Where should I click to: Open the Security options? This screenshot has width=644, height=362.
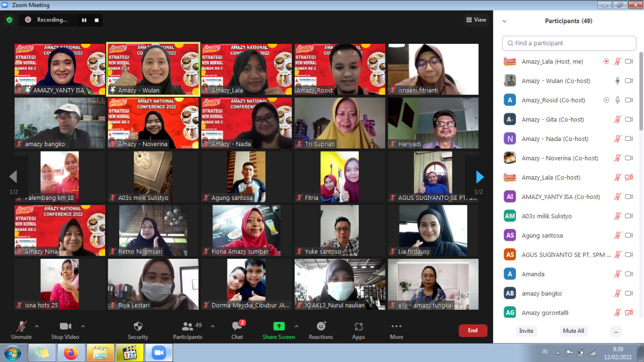point(137,330)
